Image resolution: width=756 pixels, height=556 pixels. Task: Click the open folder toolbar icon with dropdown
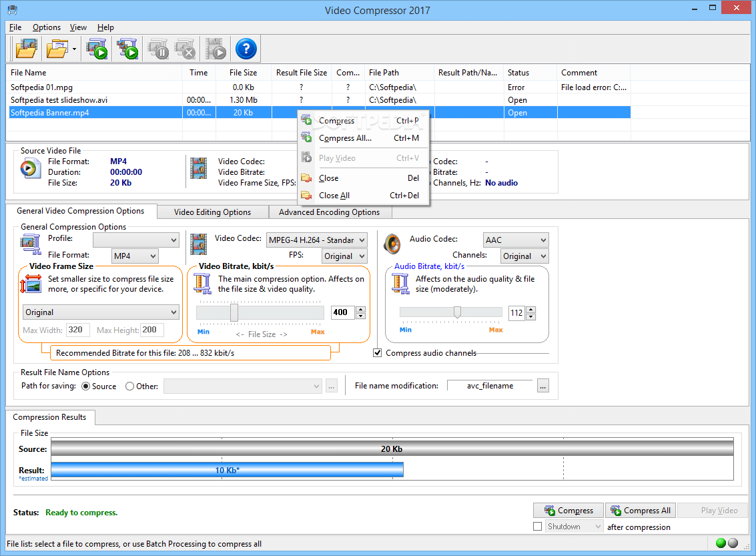click(x=57, y=49)
